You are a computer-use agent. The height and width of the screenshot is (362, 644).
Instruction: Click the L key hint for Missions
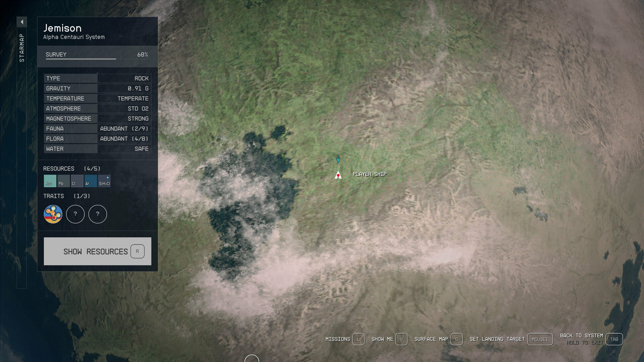coord(359,339)
